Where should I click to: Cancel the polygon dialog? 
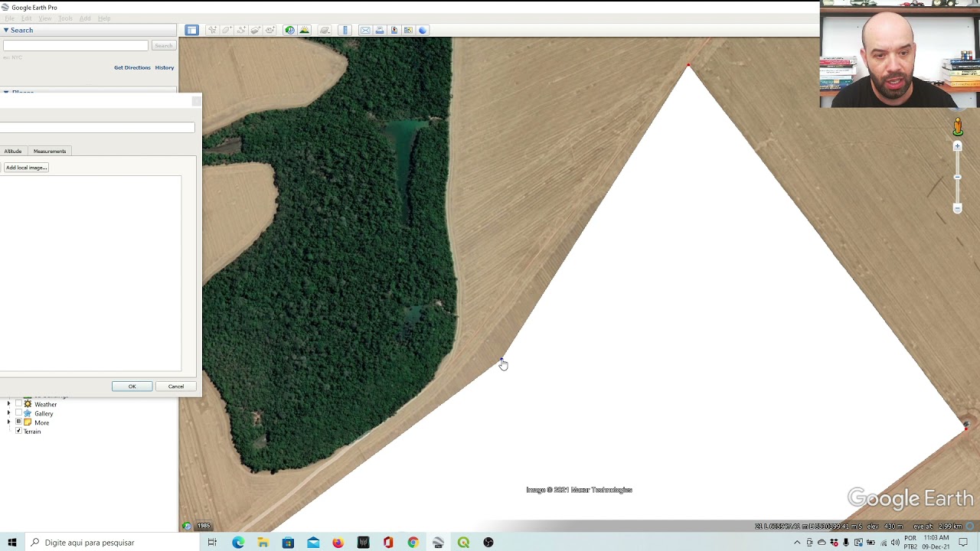tap(176, 386)
